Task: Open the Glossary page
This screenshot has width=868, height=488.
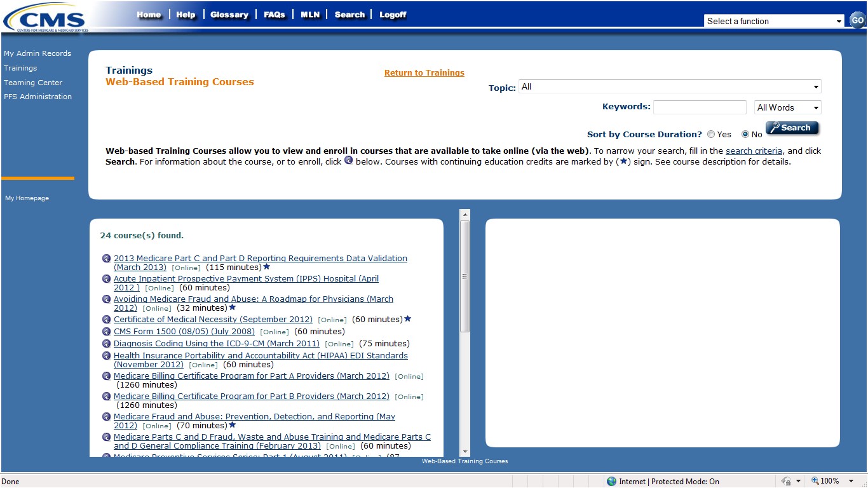Action: click(229, 15)
